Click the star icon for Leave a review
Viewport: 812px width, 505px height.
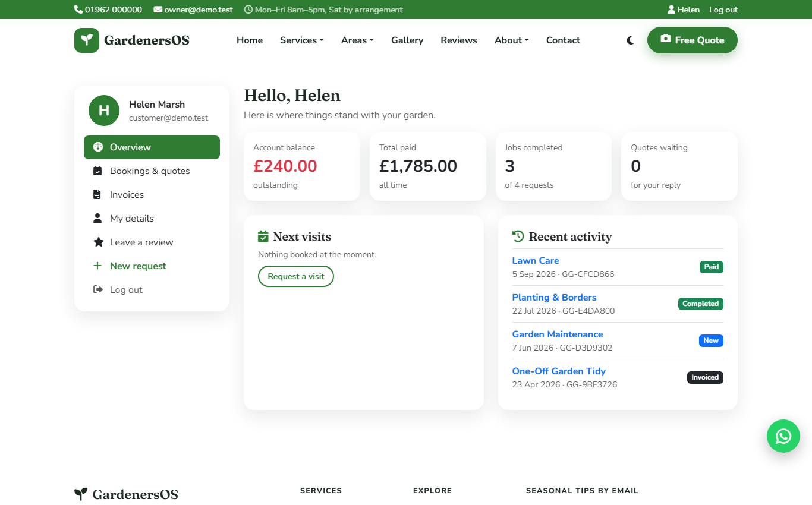(98, 242)
